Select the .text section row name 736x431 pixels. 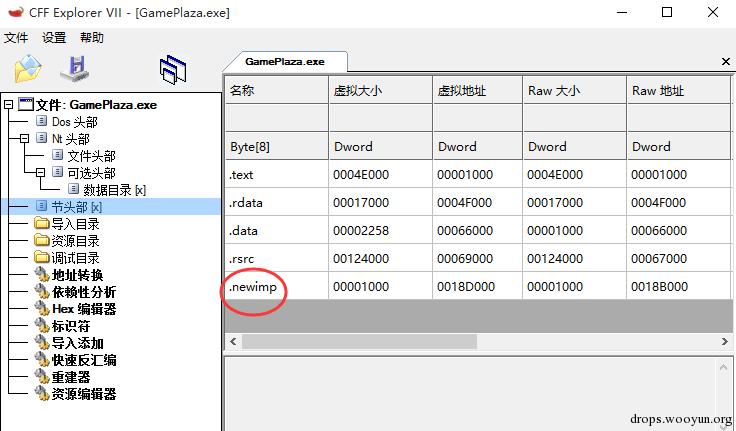241,175
